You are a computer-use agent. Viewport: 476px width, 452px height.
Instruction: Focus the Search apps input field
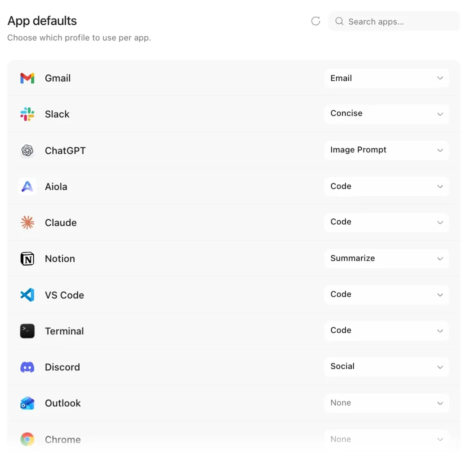[x=394, y=21]
